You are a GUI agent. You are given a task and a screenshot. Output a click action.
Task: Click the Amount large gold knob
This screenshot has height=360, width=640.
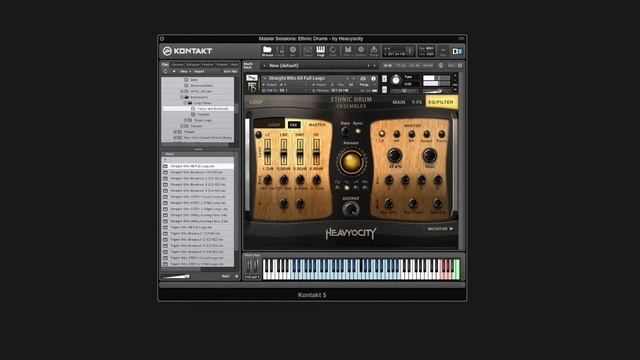[351, 162]
